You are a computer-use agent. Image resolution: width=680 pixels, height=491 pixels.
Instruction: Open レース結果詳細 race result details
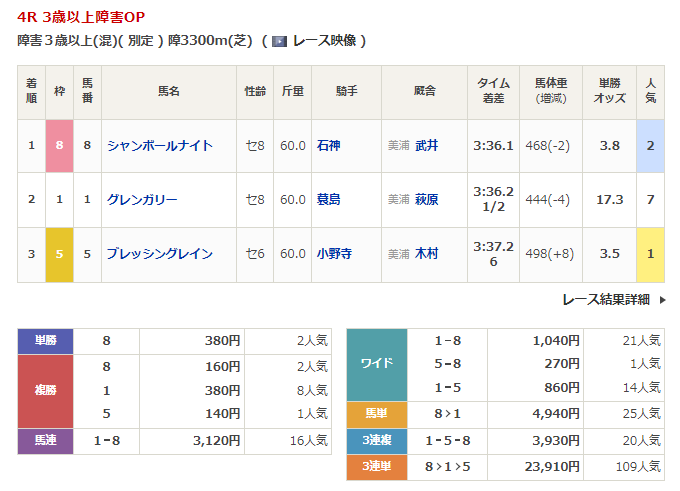click(605, 299)
